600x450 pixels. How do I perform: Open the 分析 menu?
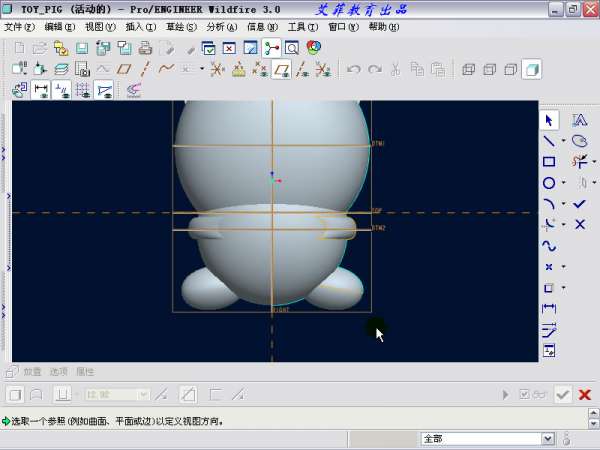[x=217, y=27]
